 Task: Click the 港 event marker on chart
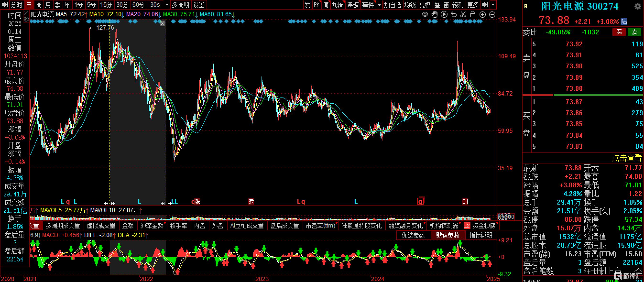pos(251,201)
